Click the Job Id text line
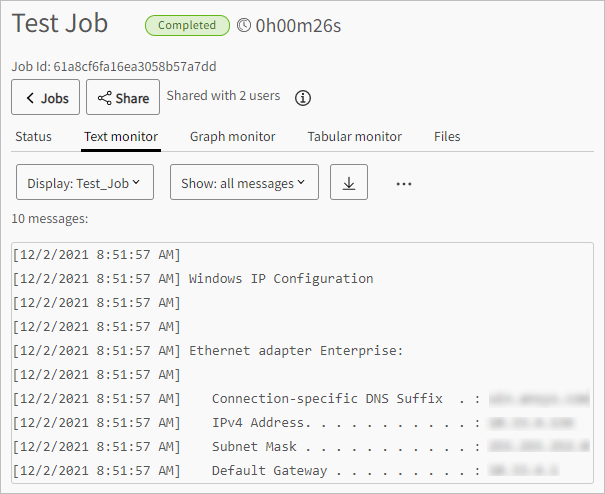The width and height of the screenshot is (605, 494). pyautogui.click(x=114, y=67)
